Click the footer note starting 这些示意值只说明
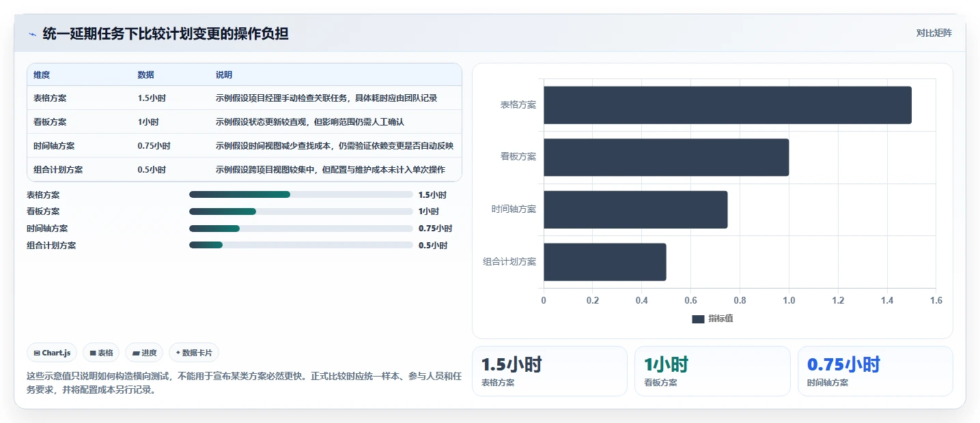The image size is (980, 423). coord(244,383)
